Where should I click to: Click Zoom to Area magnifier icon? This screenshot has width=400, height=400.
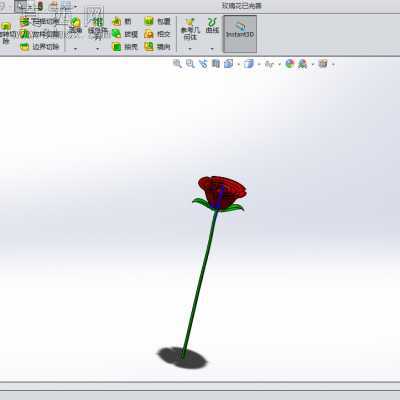(190, 63)
